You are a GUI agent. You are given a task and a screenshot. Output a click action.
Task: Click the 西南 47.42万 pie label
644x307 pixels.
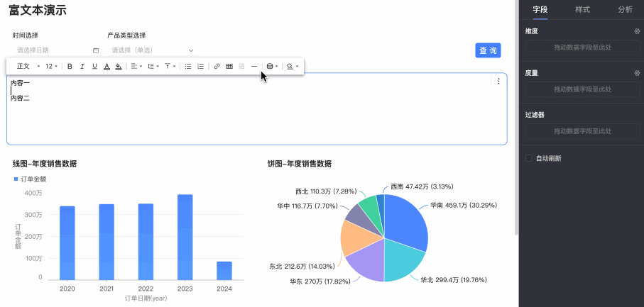(422, 186)
